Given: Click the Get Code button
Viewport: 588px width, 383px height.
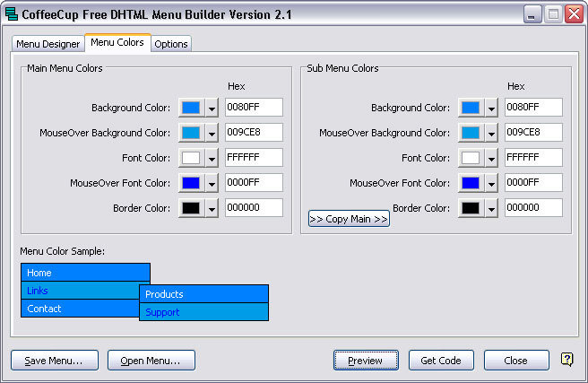Looking at the screenshot, I should click(x=441, y=361).
